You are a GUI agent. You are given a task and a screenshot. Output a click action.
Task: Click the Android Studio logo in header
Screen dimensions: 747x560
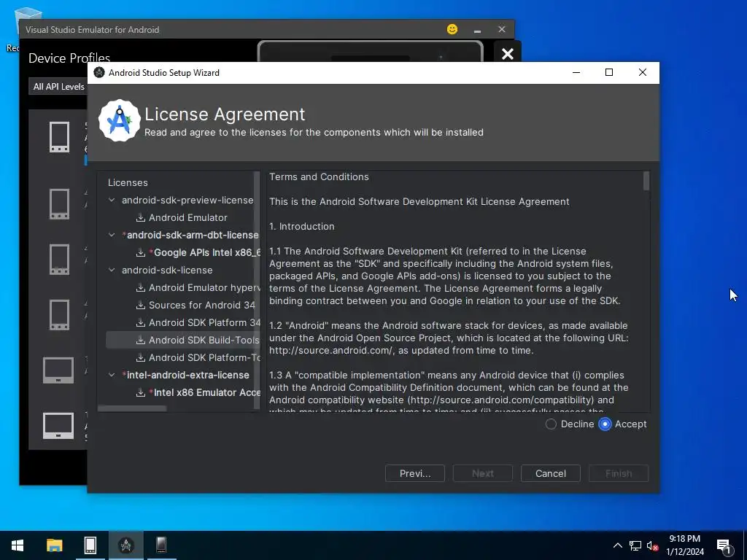pyautogui.click(x=120, y=120)
